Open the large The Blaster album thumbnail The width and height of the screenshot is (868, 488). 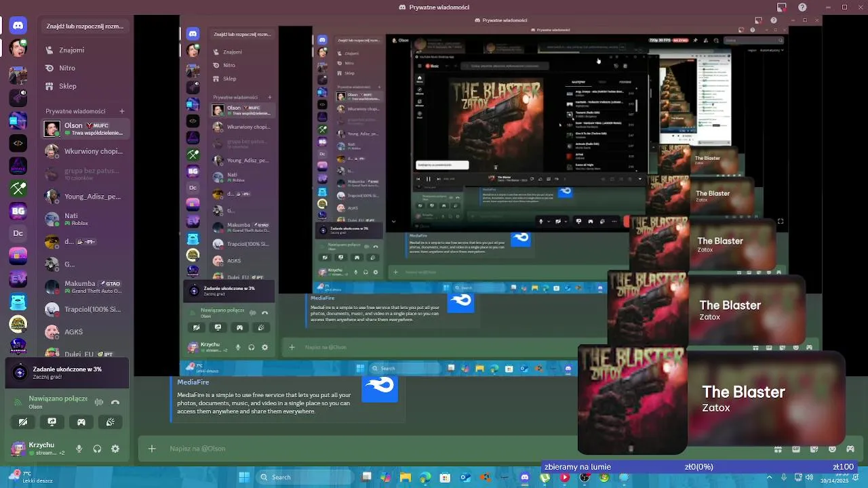click(633, 400)
